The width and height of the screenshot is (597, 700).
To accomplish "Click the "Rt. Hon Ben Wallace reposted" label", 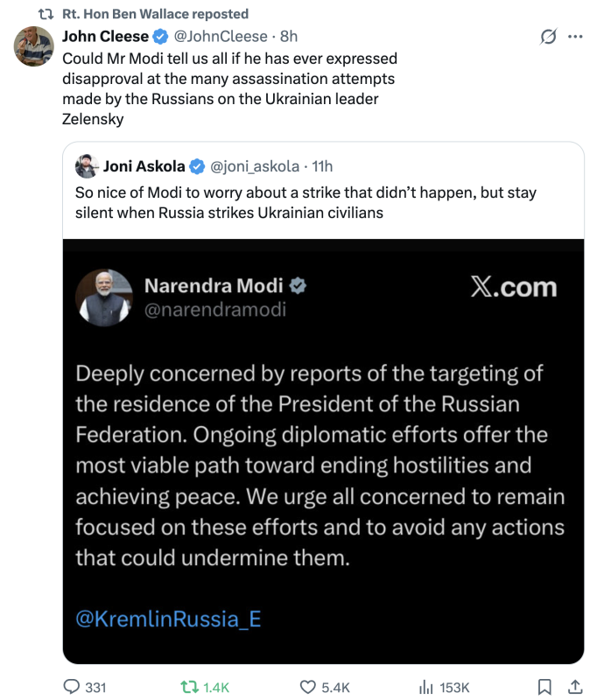I will click(x=156, y=13).
